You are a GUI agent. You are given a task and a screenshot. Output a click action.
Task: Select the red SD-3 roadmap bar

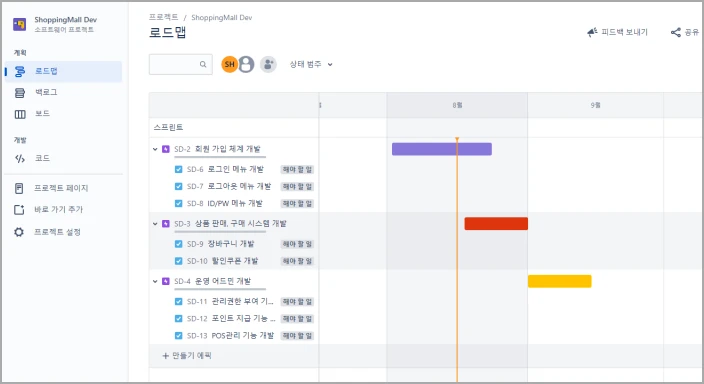[x=496, y=224]
